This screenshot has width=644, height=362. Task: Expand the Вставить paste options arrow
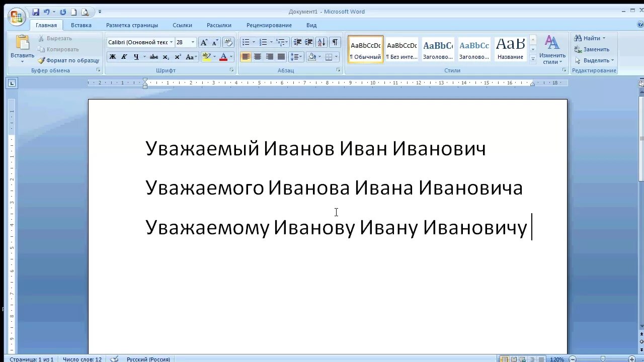pyautogui.click(x=22, y=62)
